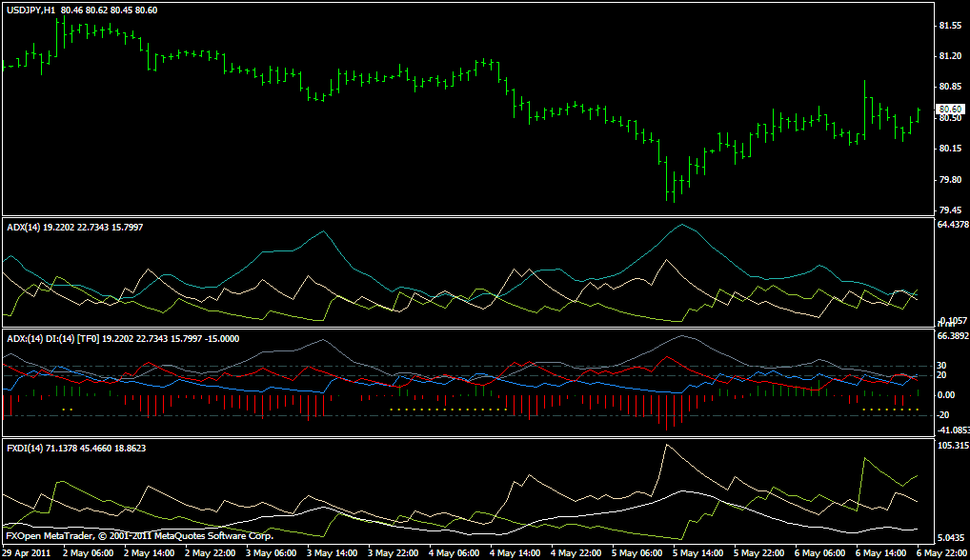Select the 3 May 14:00 time label
The image size is (970, 560).
pyautogui.click(x=333, y=553)
